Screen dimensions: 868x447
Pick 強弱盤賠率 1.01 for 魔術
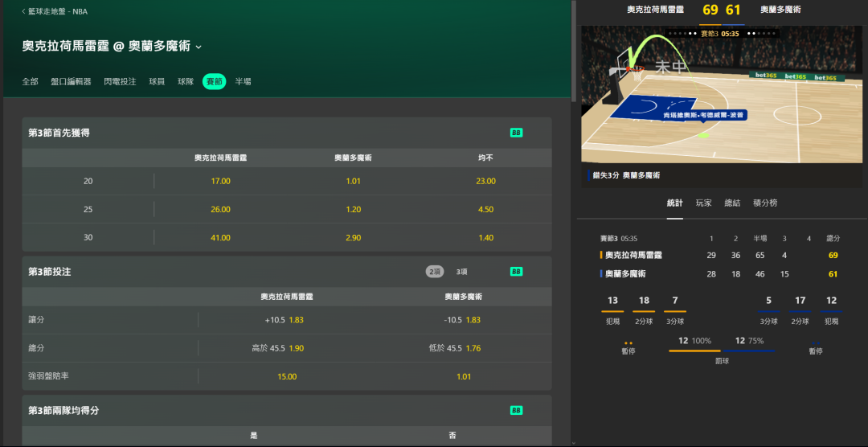click(464, 377)
